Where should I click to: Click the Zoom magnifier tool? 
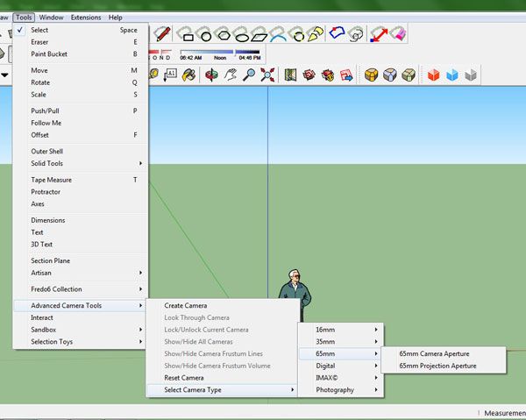coord(249,75)
